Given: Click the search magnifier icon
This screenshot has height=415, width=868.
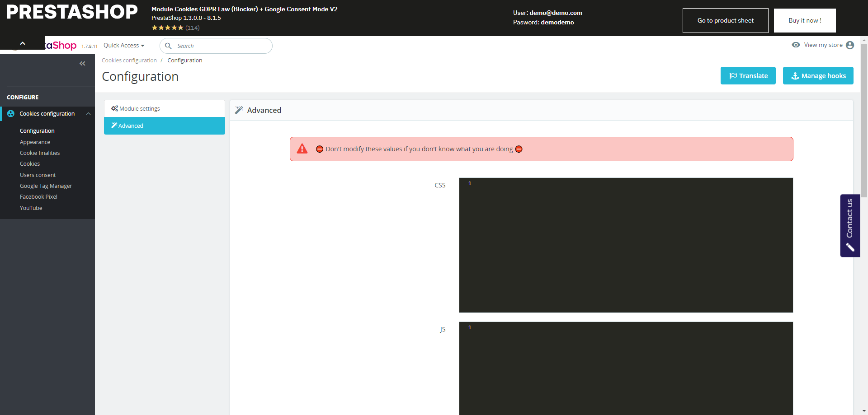Looking at the screenshot, I should [168, 46].
